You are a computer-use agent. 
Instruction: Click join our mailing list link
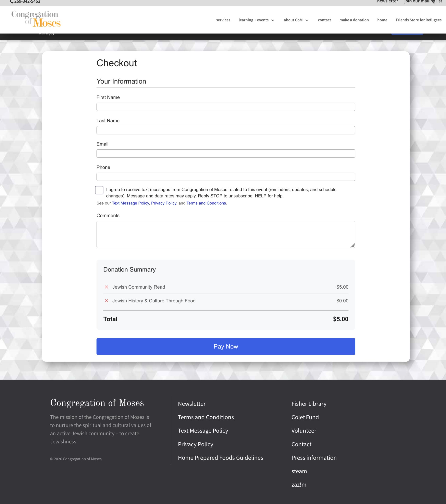(x=423, y=2)
